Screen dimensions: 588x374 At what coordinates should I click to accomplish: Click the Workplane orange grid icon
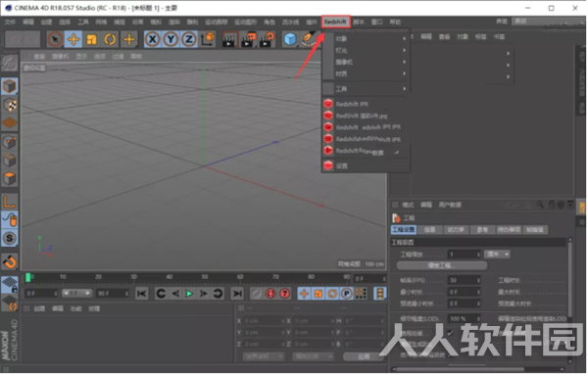pos(10,123)
